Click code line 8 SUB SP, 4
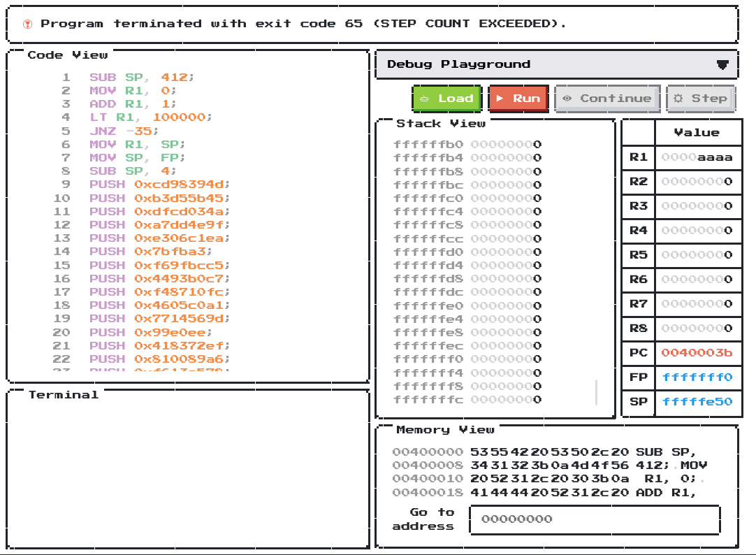Image resolution: width=756 pixels, height=555 pixels. [x=133, y=171]
